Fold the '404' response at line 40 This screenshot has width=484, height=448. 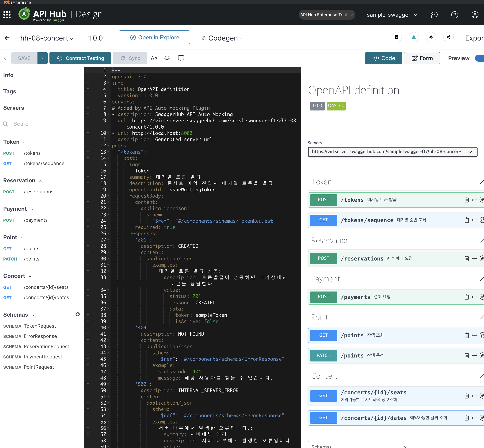click(x=108, y=327)
